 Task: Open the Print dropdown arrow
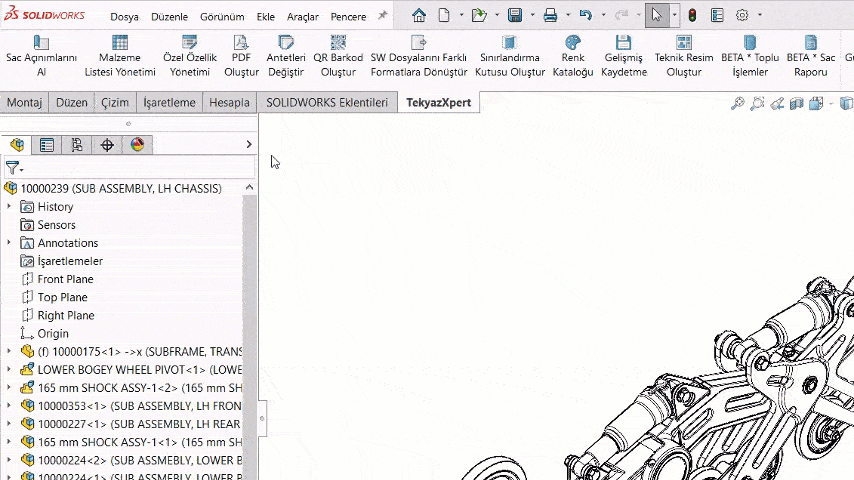click(568, 15)
